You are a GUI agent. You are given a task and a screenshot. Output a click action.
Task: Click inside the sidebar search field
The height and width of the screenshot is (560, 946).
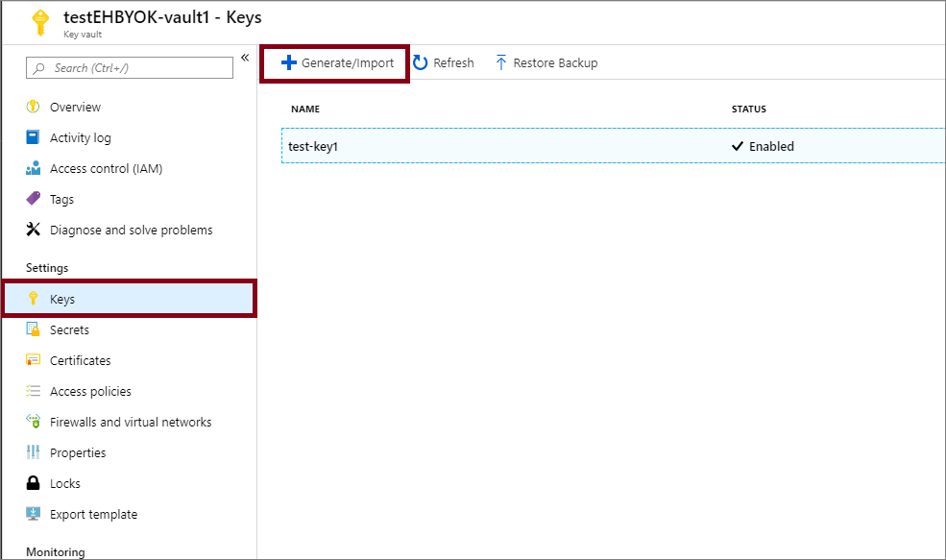(x=130, y=68)
